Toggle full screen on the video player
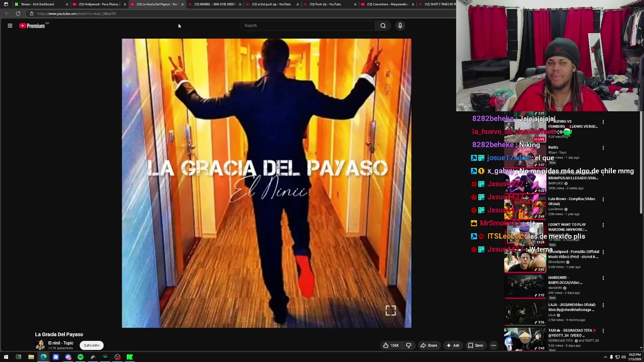The width and height of the screenshot is (644, 362). [x=390, y=311]
